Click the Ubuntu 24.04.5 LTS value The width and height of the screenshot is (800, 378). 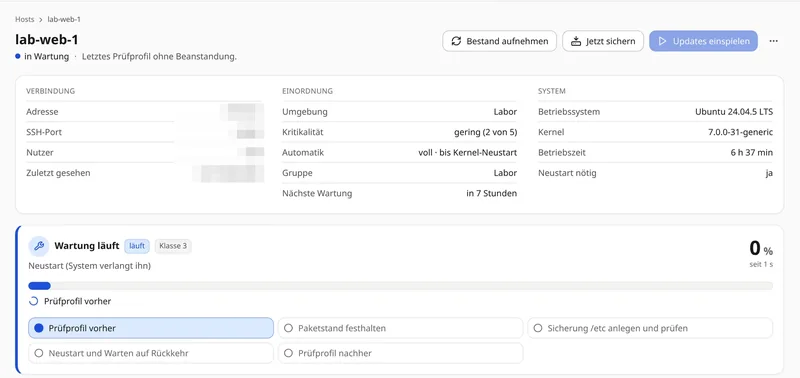pos(734,112)
